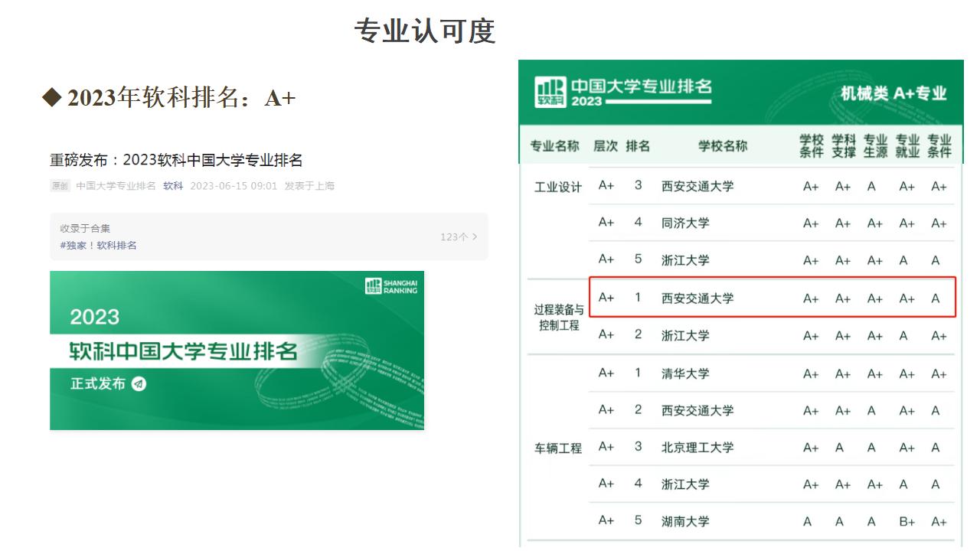The height and width of the screenshot is (551, 980).
Task: Click the paper plane icon beside 正式发布
Action: [139, 383]
